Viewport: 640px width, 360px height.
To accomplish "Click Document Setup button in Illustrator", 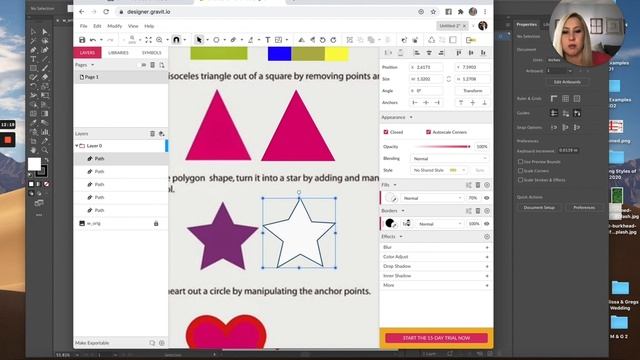I will (x=539, y=207).
